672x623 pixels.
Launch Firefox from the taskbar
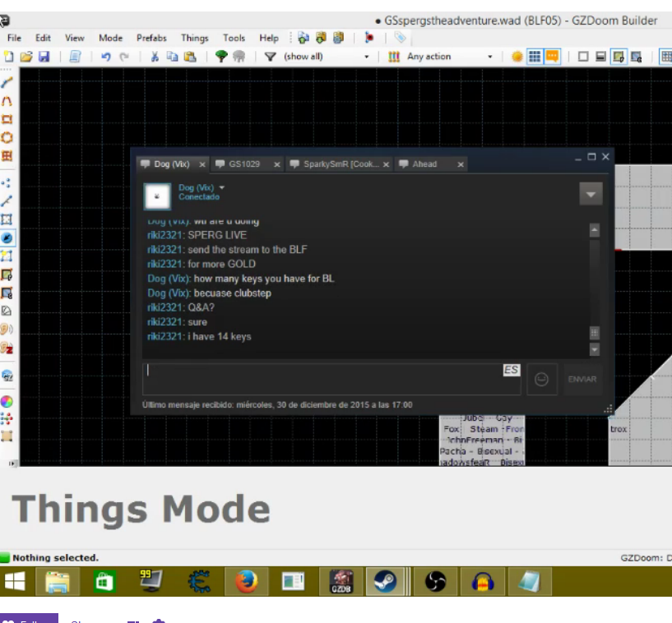[x=247, y=582]
